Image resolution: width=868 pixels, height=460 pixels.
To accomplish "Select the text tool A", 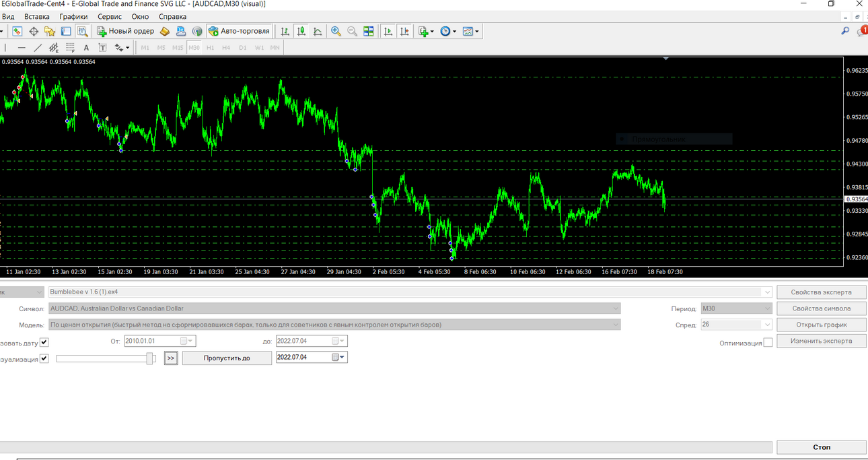I will pyautogui.click(x=86, y=48).
